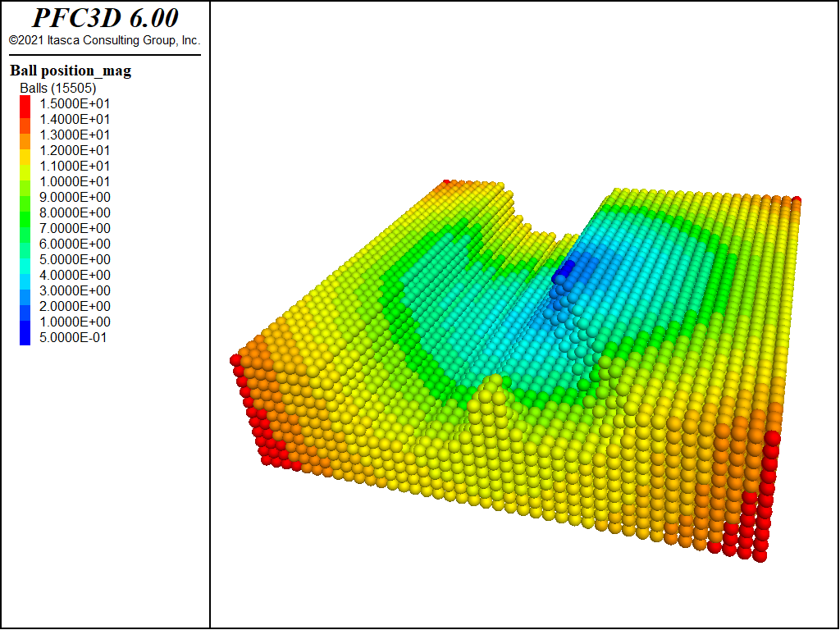This screenshot has width=840, height=630.
Task: Click the 1.3000E+01 legend value
Action: pyautogui.click(x=75, y=135)
